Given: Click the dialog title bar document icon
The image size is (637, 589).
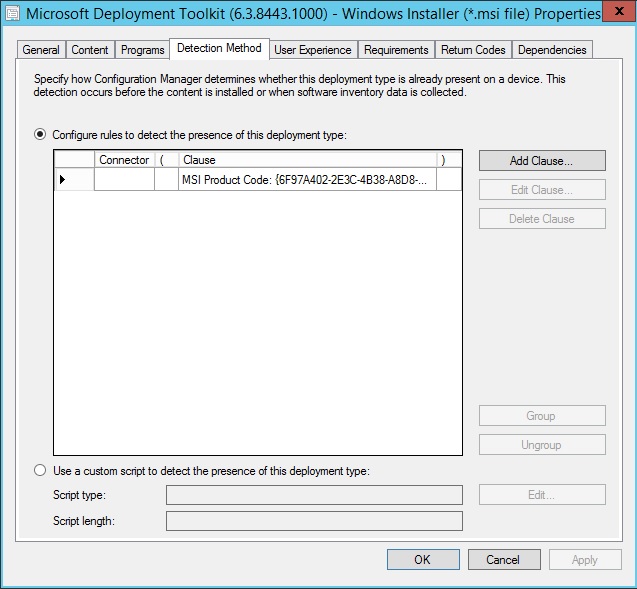Looking at the screenshot, I should pyautogui.click(x=13, y=17).
